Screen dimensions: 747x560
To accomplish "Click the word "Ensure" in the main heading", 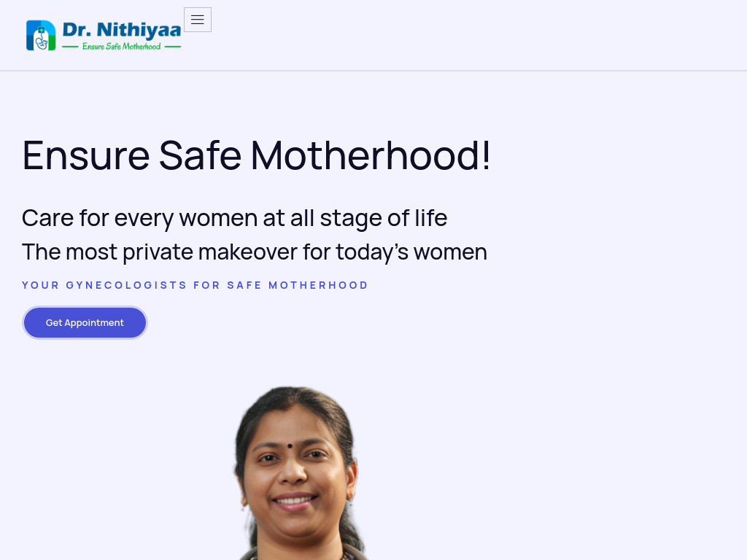I will 86,155.
